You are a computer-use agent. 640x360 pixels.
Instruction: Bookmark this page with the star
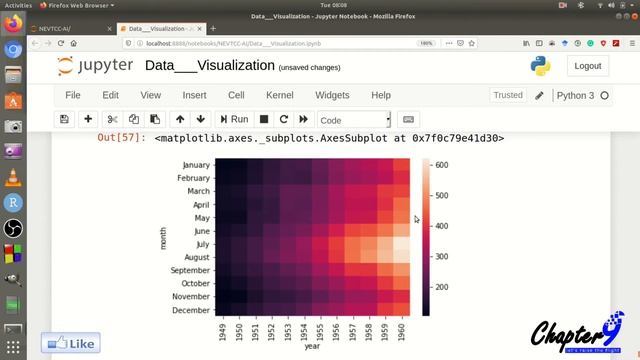(472, 43)
